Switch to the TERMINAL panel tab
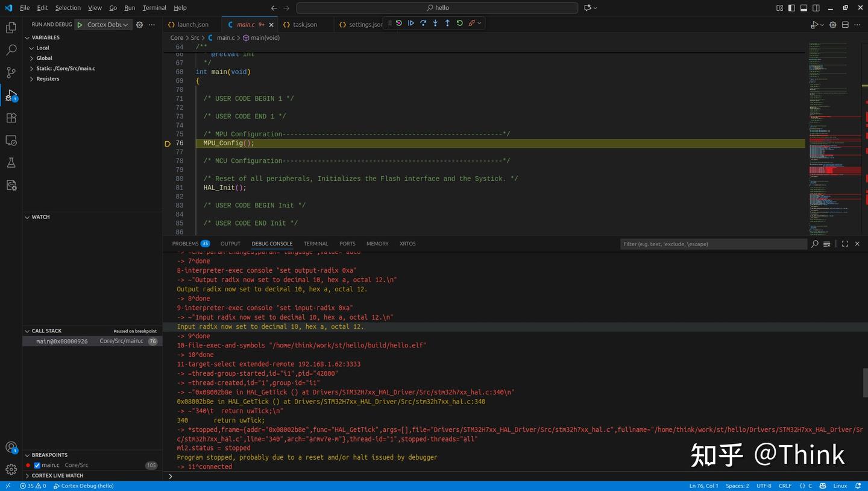868x491 pixels. click(316, 244)
